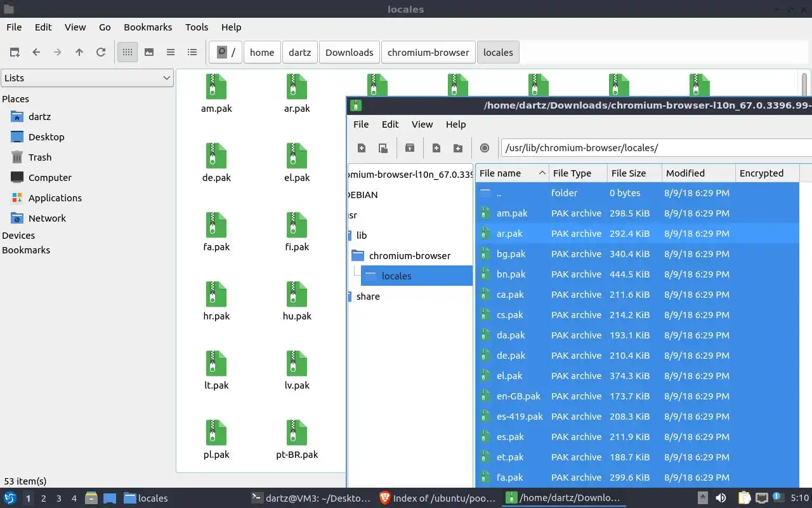This screenshot has width=812, height=508.
Task: Select pt-BR.pak icon in file manager
Action: 297,439
